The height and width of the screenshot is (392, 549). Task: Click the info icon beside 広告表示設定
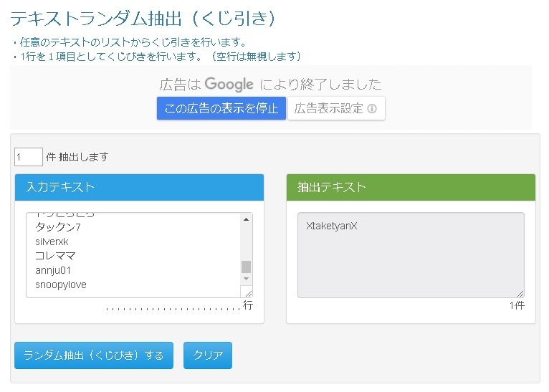(x=372, y=109)
